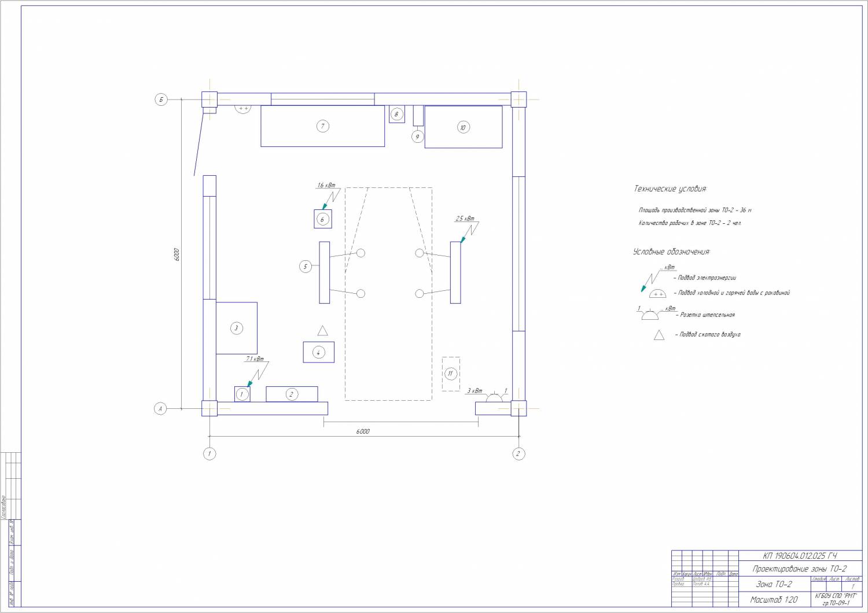Click the 'Условные обозначения' heading
The height and width of the screenshot is (613, 868).
(671, 252)
